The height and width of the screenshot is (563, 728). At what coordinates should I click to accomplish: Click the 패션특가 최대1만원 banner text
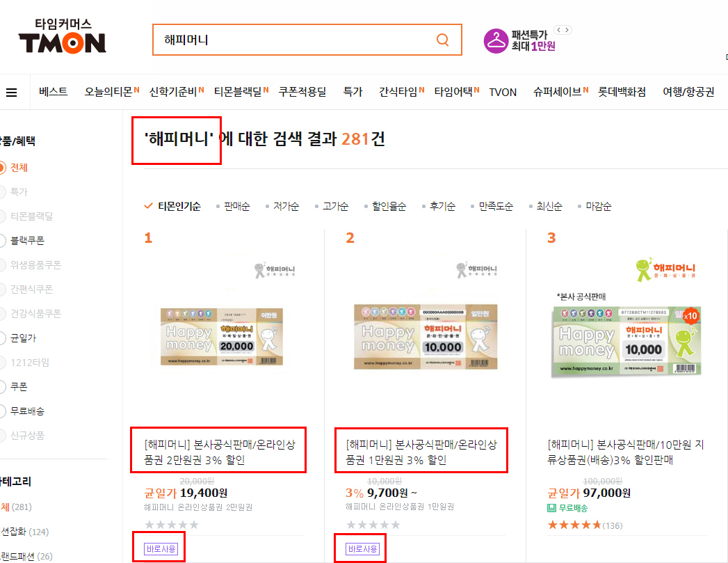tap(533, 40)
